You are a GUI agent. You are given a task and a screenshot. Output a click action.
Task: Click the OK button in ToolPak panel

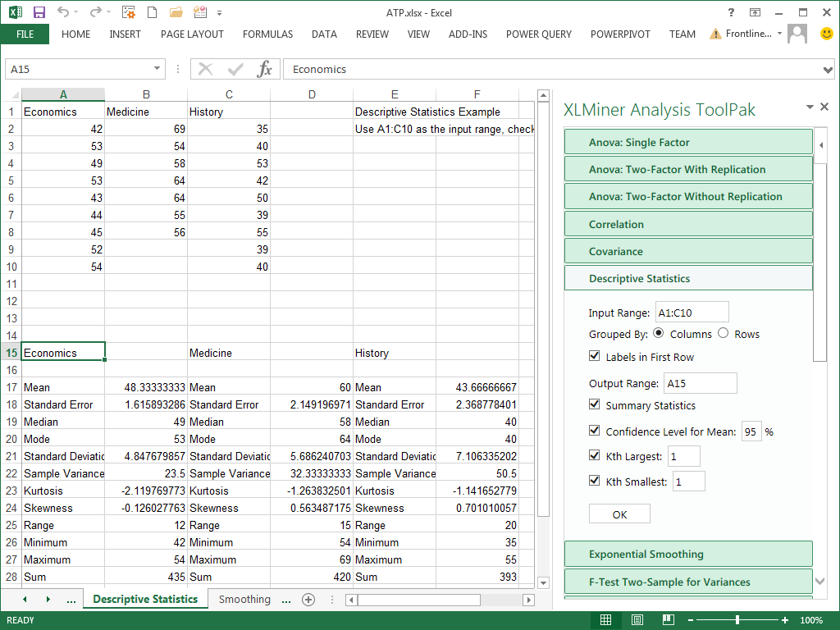click(619, 514)
